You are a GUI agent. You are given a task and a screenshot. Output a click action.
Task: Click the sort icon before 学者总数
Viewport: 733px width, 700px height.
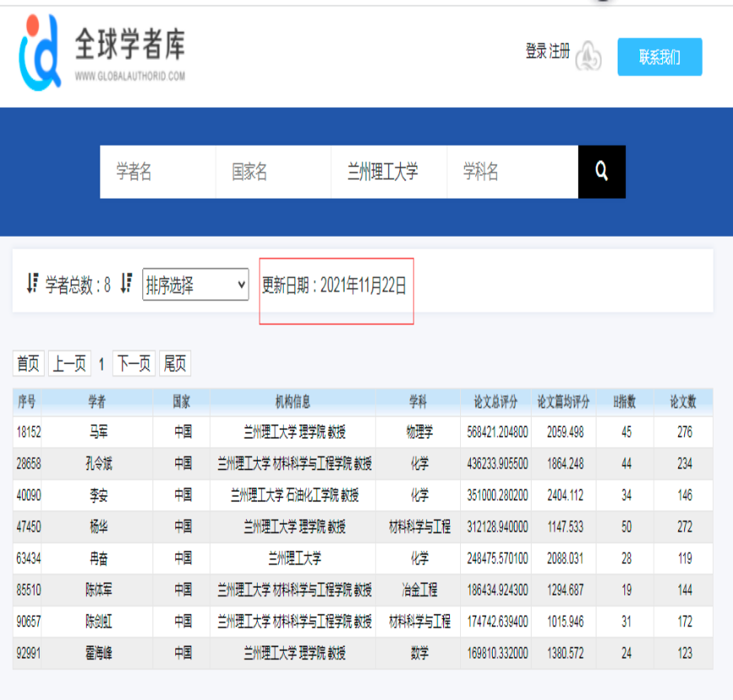click(32, 284)
